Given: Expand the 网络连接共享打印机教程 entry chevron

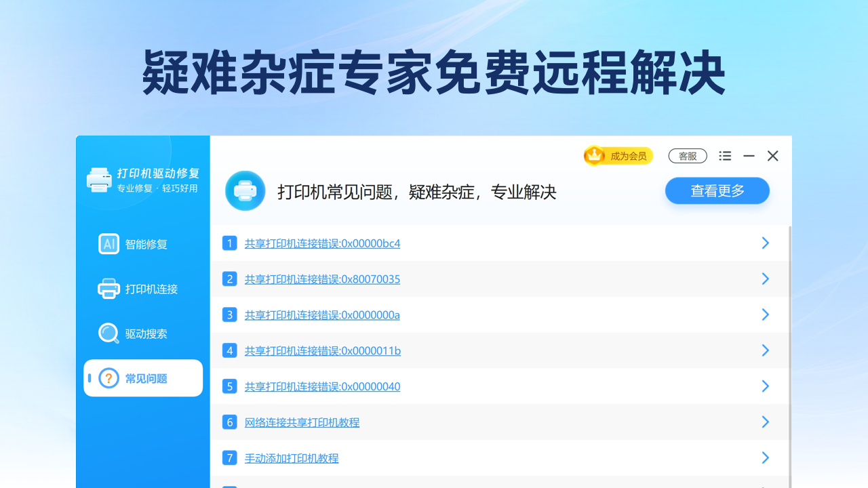Looking at the screenshot, I should [x=766, y=422].
